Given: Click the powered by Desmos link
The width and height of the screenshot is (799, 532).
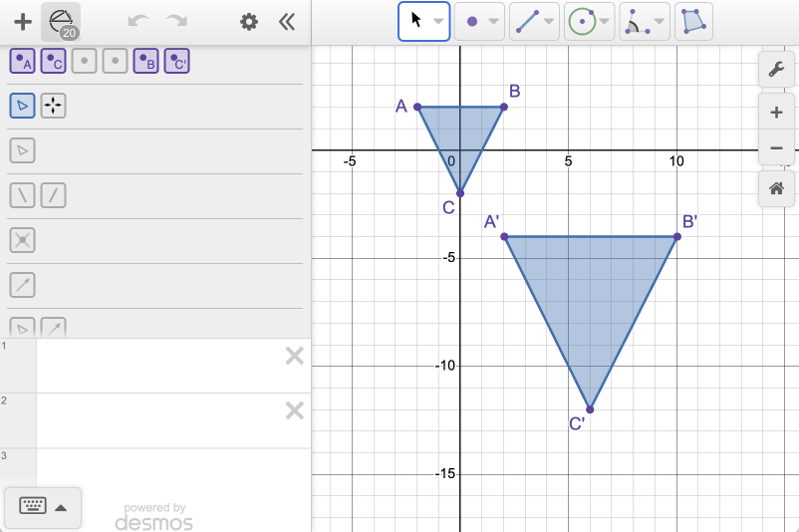Looking at the screenshot, I should click(x=153, y=516).
